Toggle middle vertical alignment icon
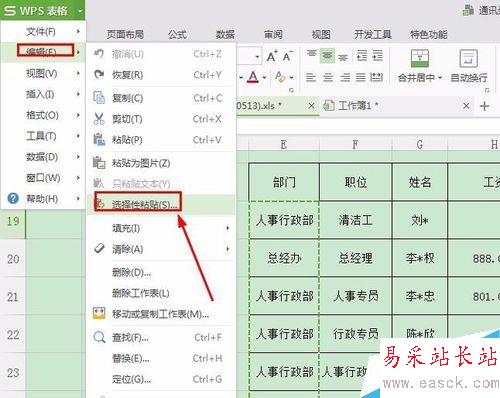The height and width of the screenshot is (398, 500). (327, 56)
